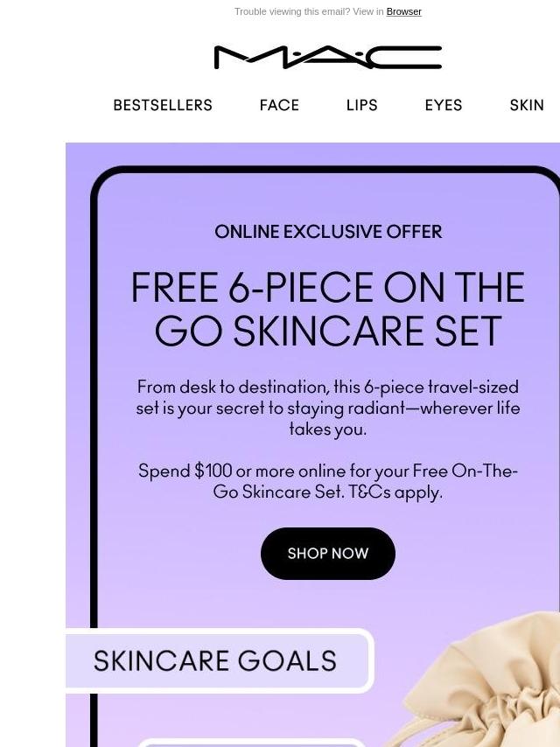
Task: Click 'Trouble viewing this email?' text
Action: [x=292, y=11]
